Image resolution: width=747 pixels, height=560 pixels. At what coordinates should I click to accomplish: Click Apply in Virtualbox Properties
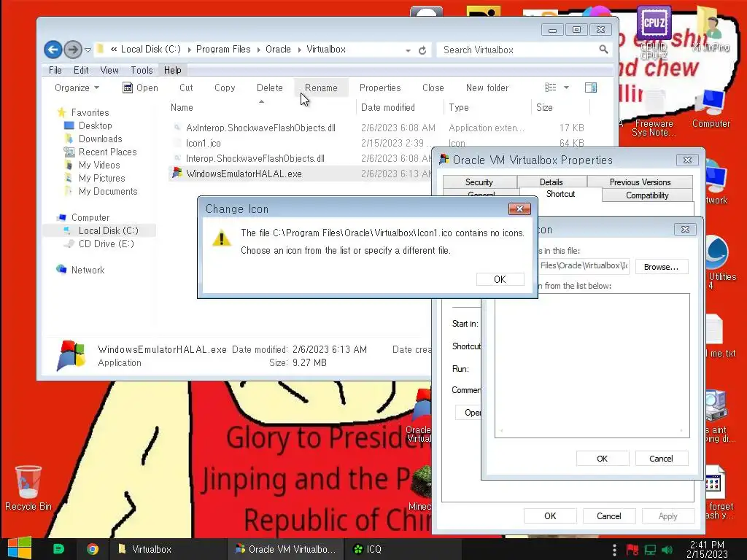coord(667,516)
